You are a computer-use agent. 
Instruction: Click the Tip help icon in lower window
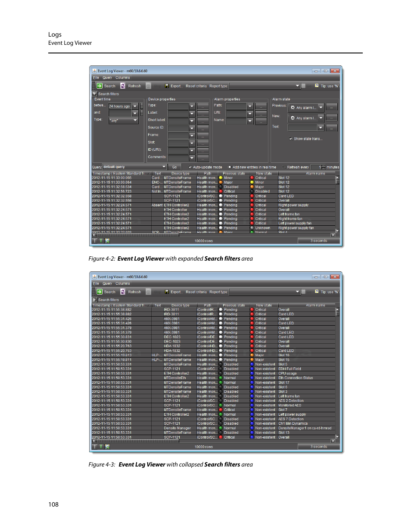[x=317, y=292]
